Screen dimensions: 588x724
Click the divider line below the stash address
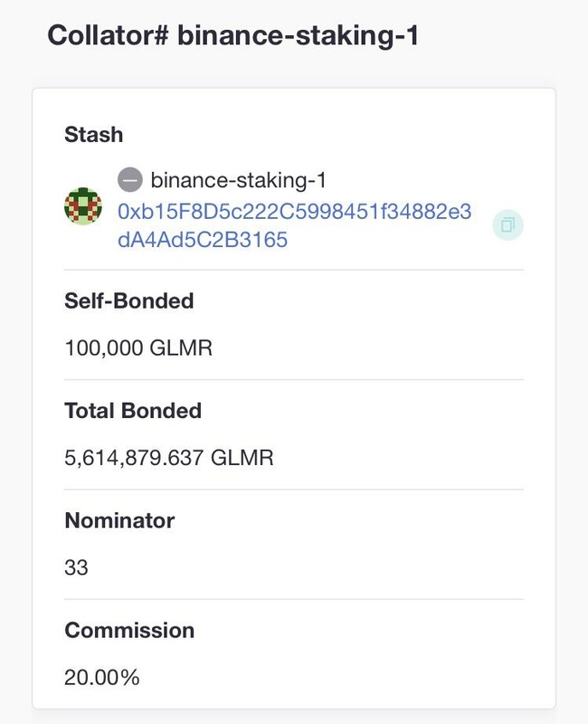coord(294,270)
